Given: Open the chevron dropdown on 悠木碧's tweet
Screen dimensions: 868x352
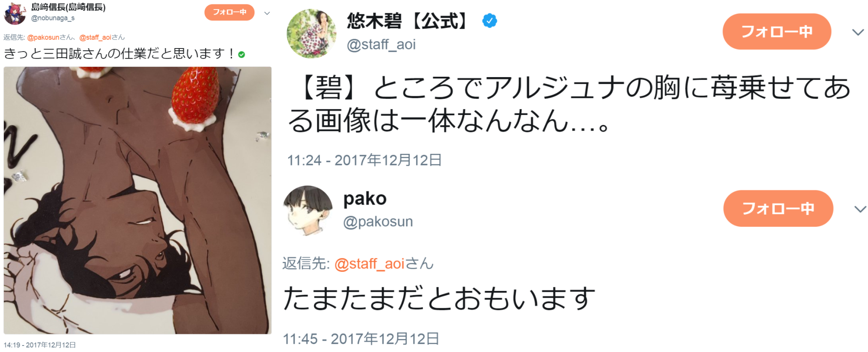Looking at the screenshot, I should (x=858, y=32).
